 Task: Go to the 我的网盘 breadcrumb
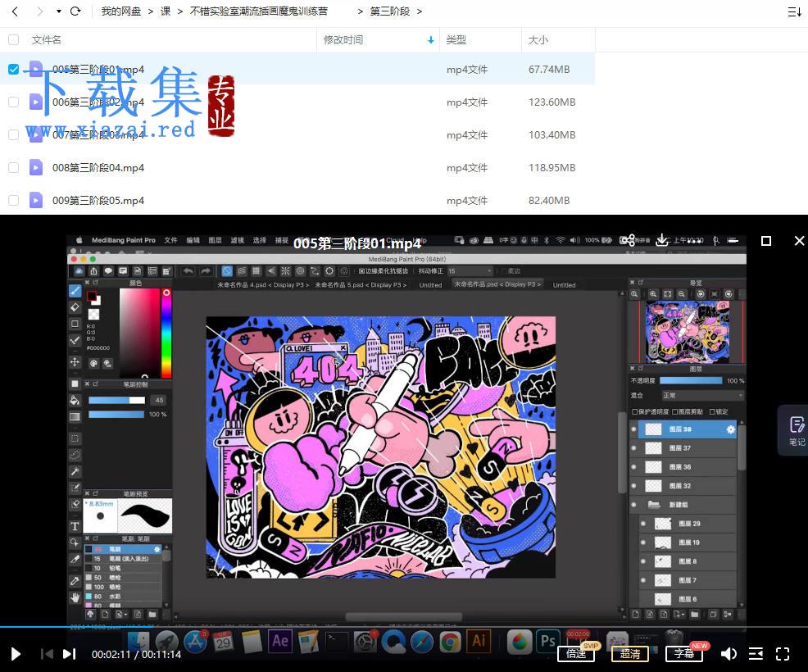121,11
